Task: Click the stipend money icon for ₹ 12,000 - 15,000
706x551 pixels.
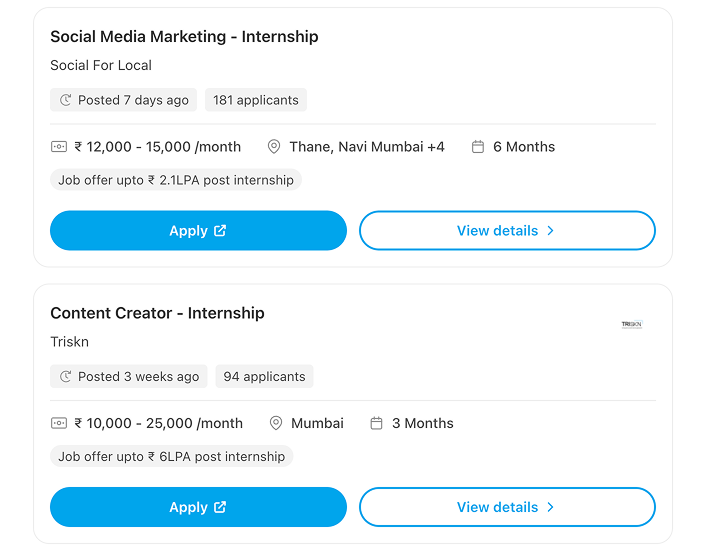Action: pyautogui.click(x=59, y=147)
